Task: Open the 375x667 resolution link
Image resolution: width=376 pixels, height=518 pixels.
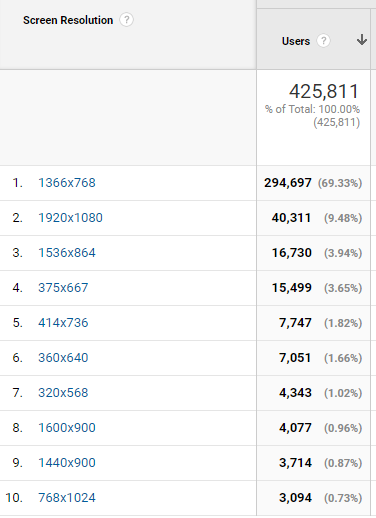Action: click(x=63, y=288)
